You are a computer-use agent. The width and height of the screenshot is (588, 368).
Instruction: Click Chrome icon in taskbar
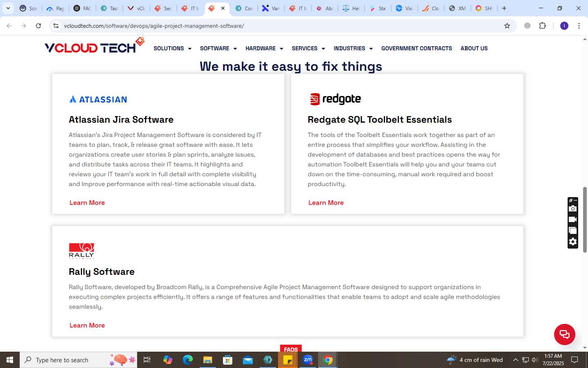pyautogui.click(x=328, y=360)
